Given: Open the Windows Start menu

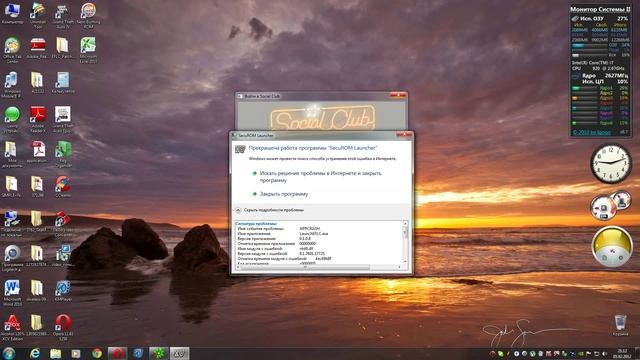Looking at the screenshot, I should pos(9,353).
